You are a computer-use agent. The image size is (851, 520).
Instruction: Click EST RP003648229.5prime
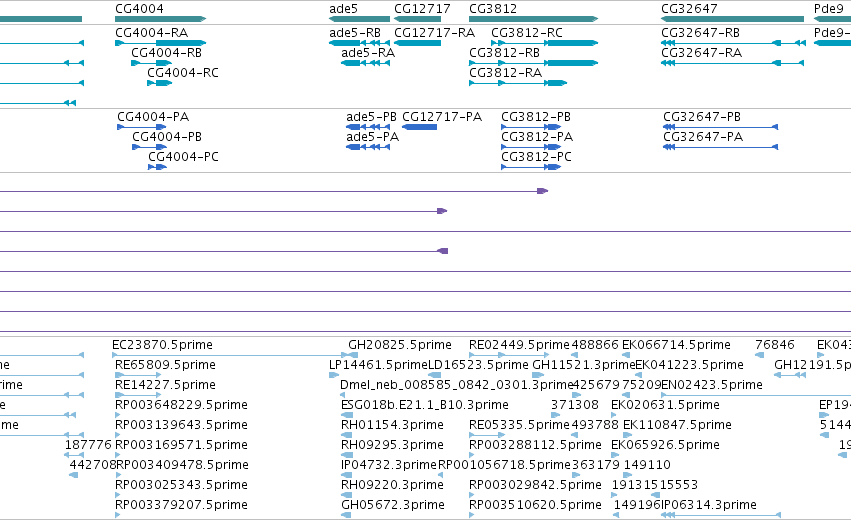(x=181, y=405)
